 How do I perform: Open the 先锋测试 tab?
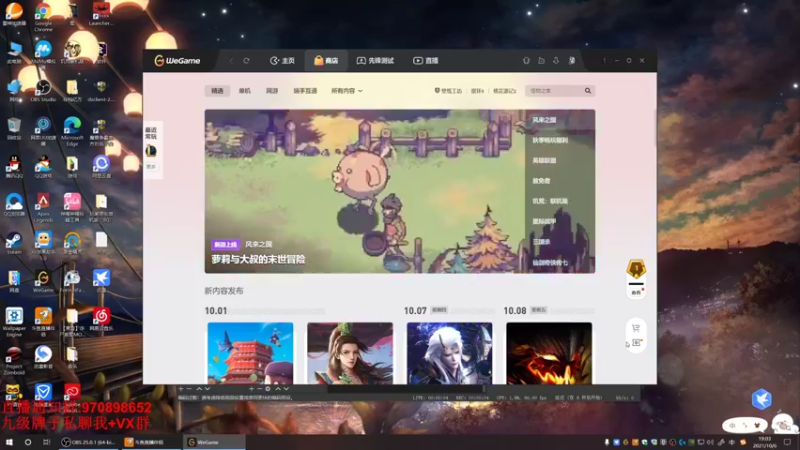click(x=375, y=61)
